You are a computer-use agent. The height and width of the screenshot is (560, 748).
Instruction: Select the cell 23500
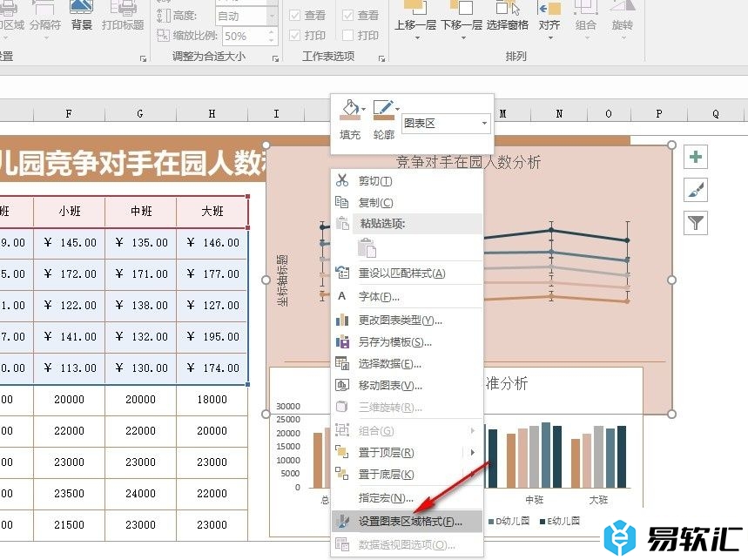69,493
